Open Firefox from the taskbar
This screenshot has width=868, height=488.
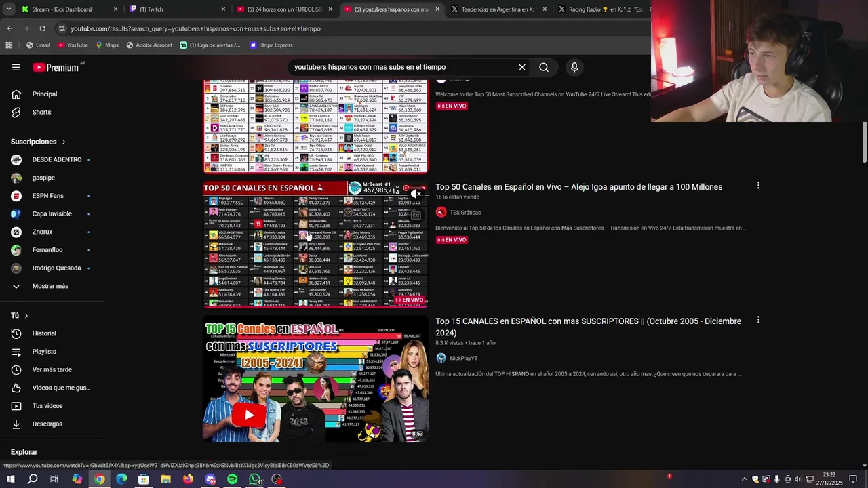pos(188,479)
